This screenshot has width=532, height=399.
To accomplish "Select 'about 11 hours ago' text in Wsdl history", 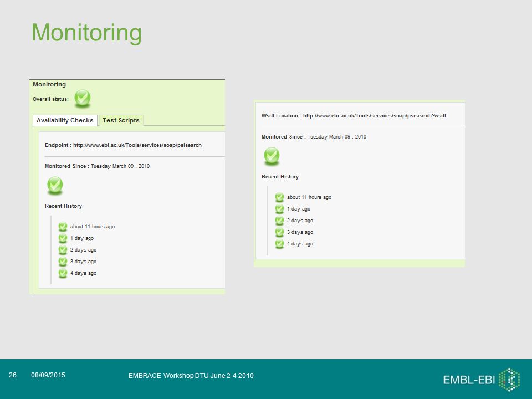I will pos(309,197).
